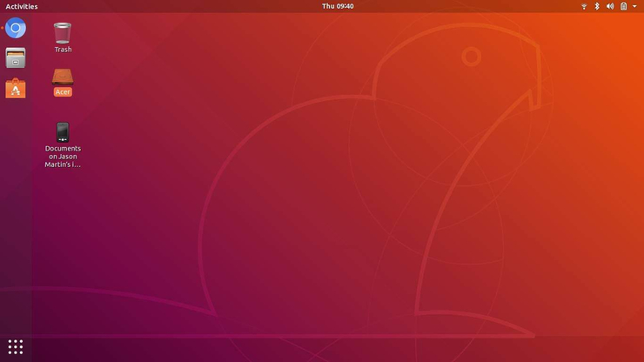Click the Bluetooth indicator in top bar

(597, 6)
